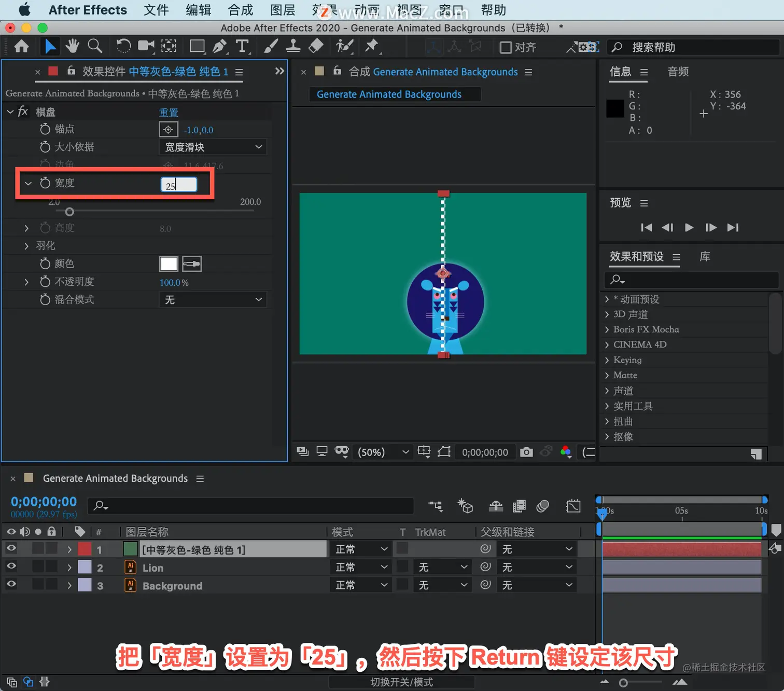Select the Pan Behind anchor tool
The image size is (784, 691).
(x=169, y=46)
